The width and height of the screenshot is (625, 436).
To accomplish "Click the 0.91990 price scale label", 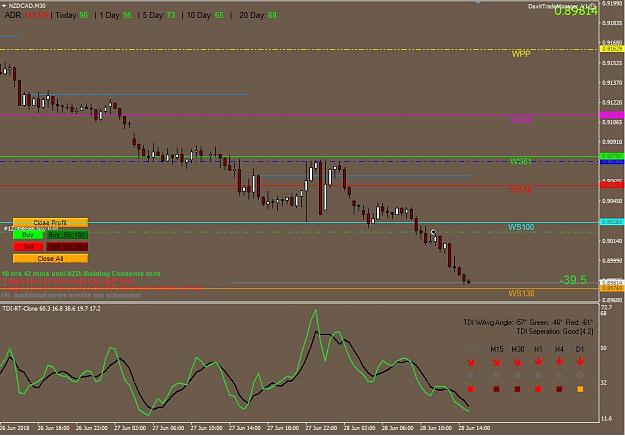I will (612, 3).
